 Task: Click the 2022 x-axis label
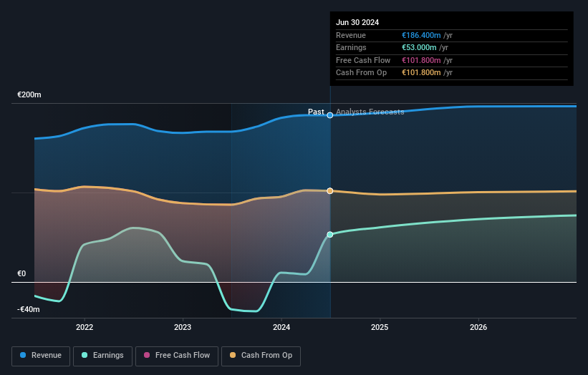85,327
